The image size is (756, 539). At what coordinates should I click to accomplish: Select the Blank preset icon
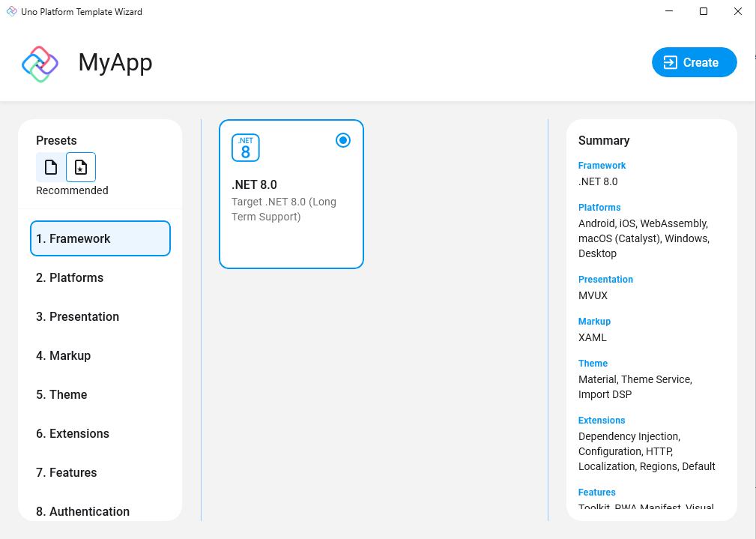click(51, 167)
